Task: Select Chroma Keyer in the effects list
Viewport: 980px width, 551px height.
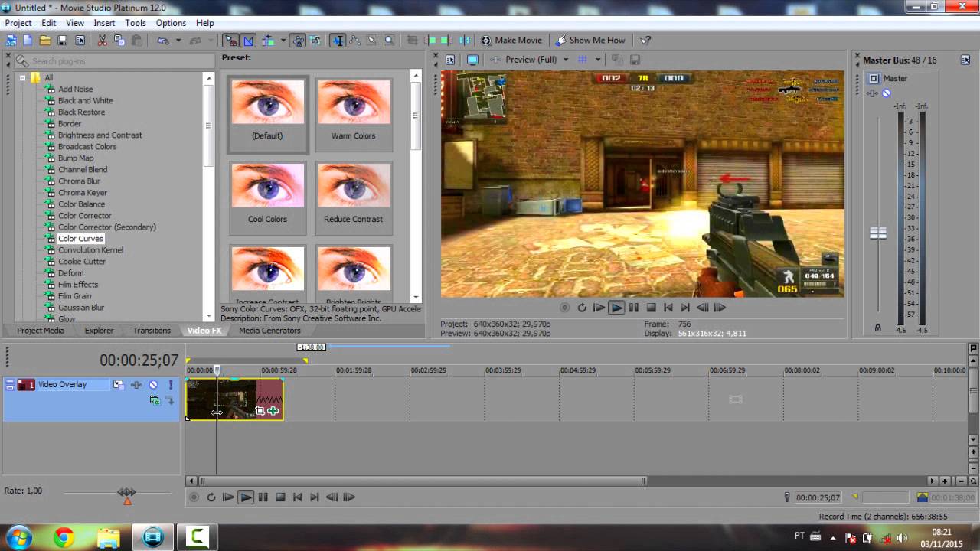Action: click(x=83, y=193)
